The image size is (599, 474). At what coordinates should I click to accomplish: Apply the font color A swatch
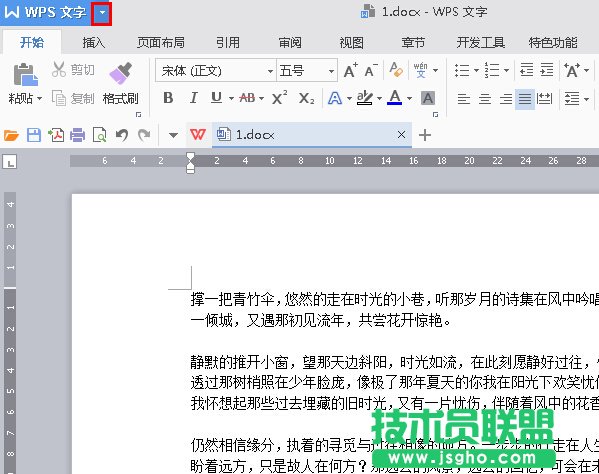point(395,98)
